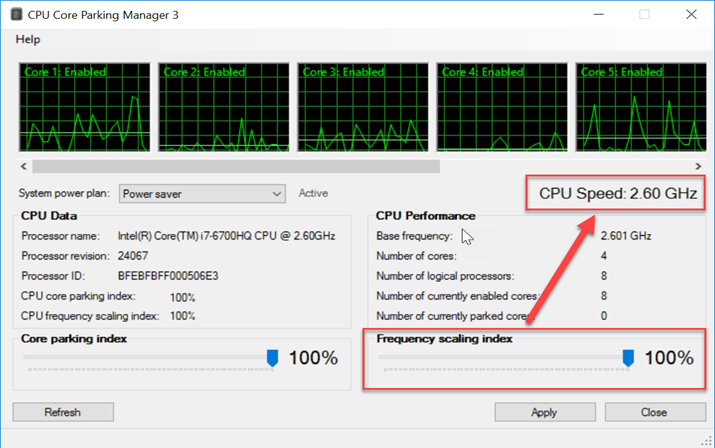
Task: Close the window with the title bar X
Action: (x=691, y=15)
